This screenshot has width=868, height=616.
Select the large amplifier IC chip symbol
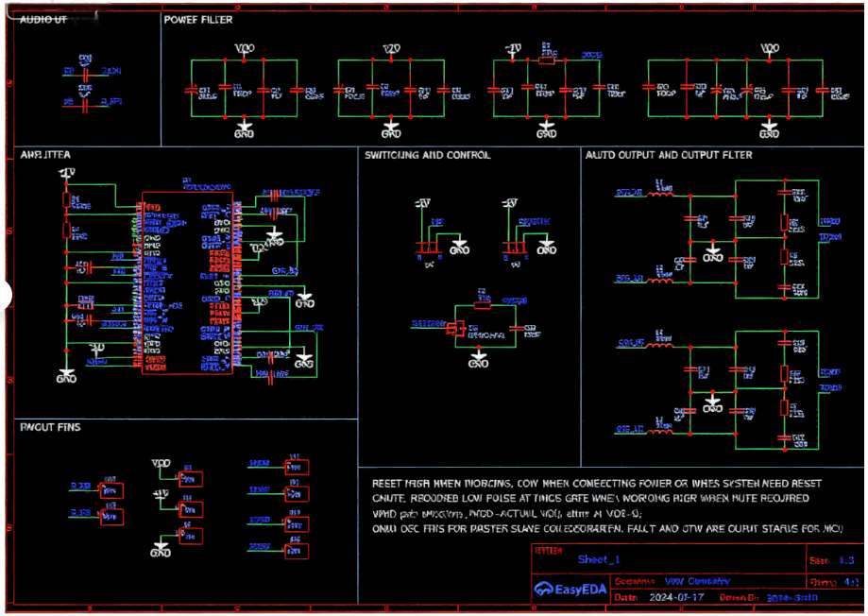tap(187, 282)
